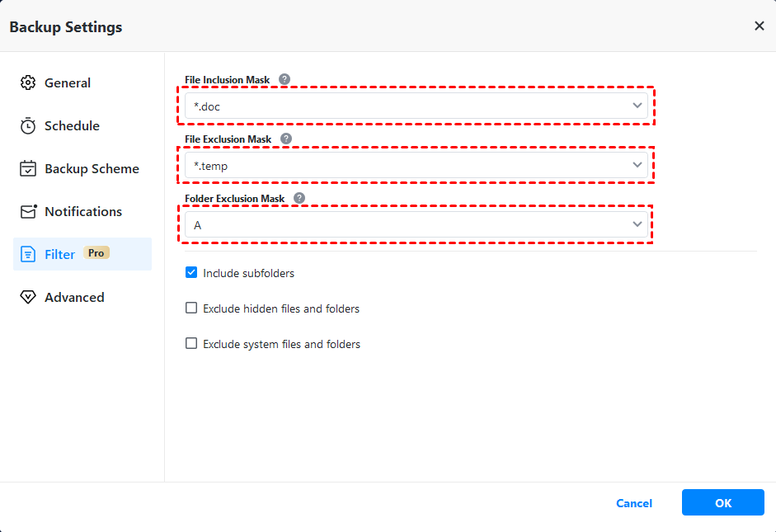Expand the File Inclusion Mask dropdown arrow
The image size is (776, 532).
tap(637, 106)
